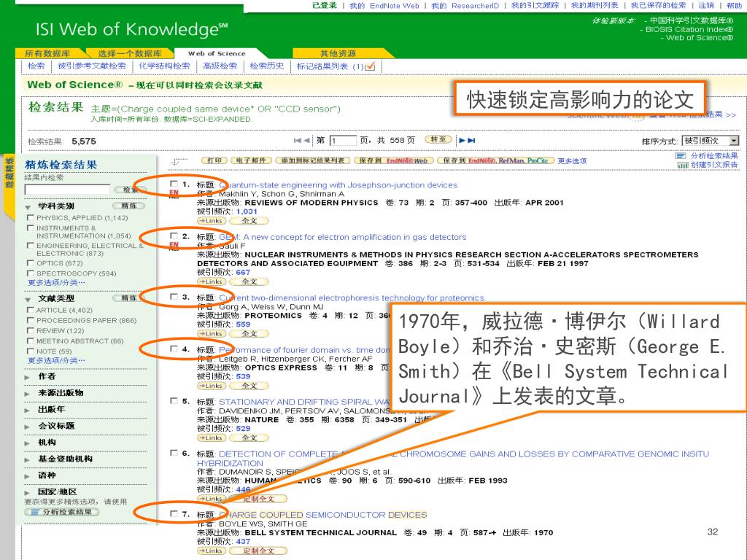Expand the 作者 refine section
This screenshot has height=560, width=747.
pyautogui.click(x=27, y=377)
